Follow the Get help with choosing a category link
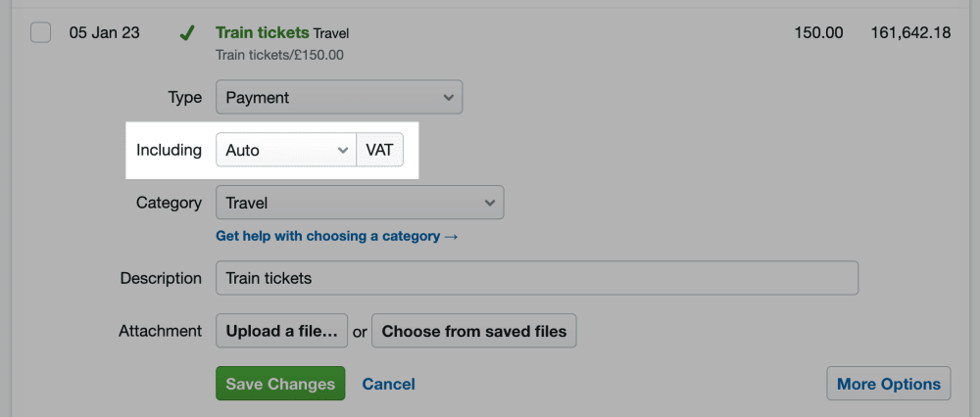The width and height of the screenshot is (980, 417). [336, 236]
